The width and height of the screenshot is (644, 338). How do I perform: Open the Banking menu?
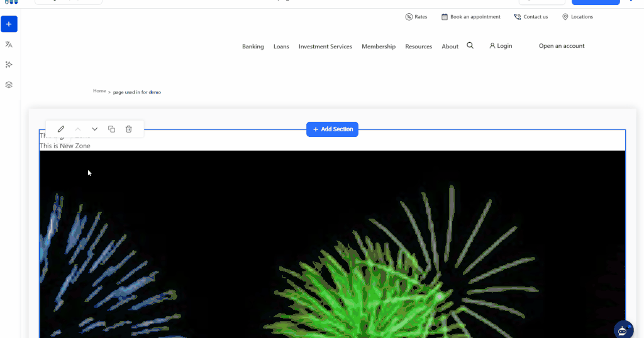(x=253, y=46)
